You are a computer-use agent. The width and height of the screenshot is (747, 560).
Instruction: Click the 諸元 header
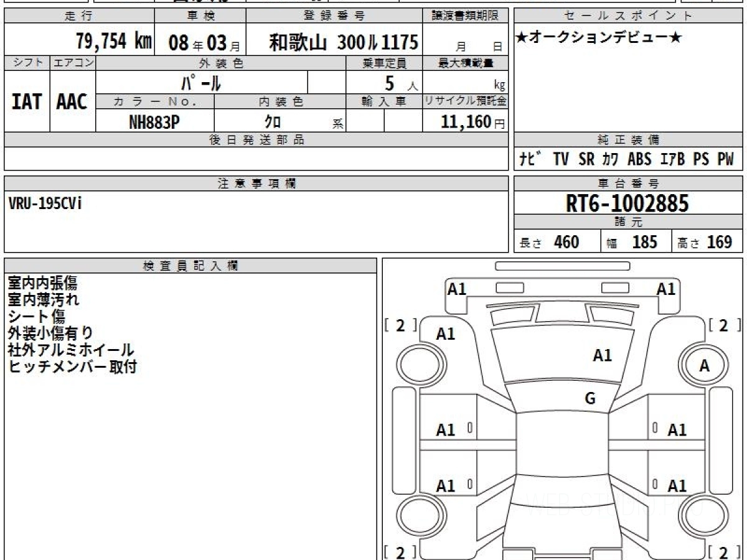pyautogui.click(x=629, y=222)
